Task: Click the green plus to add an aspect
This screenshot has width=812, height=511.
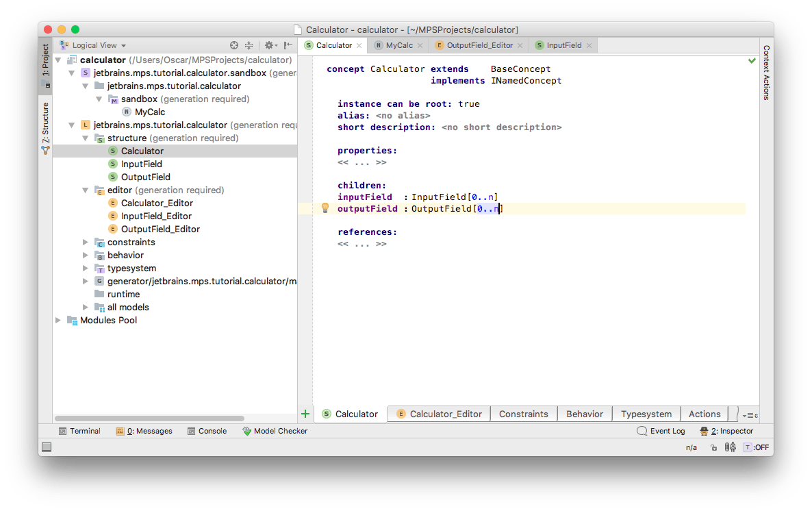Action: click(x=305, y=414)
